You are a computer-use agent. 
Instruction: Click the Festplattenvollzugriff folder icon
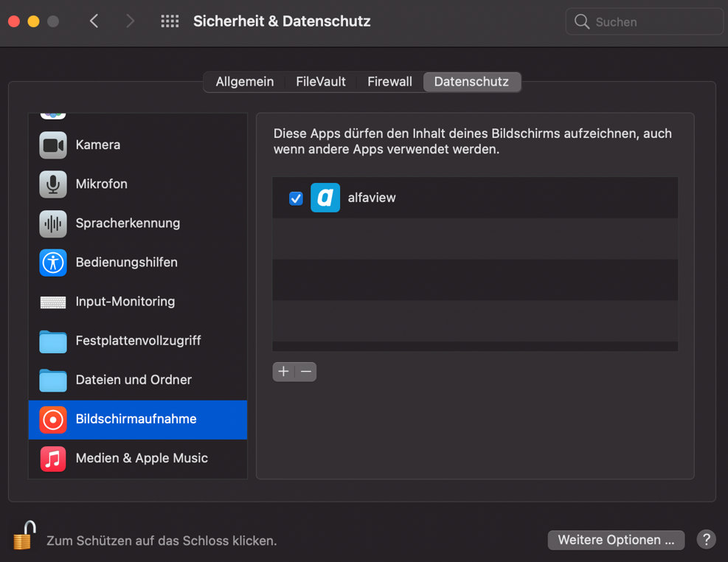coord(52,340)
